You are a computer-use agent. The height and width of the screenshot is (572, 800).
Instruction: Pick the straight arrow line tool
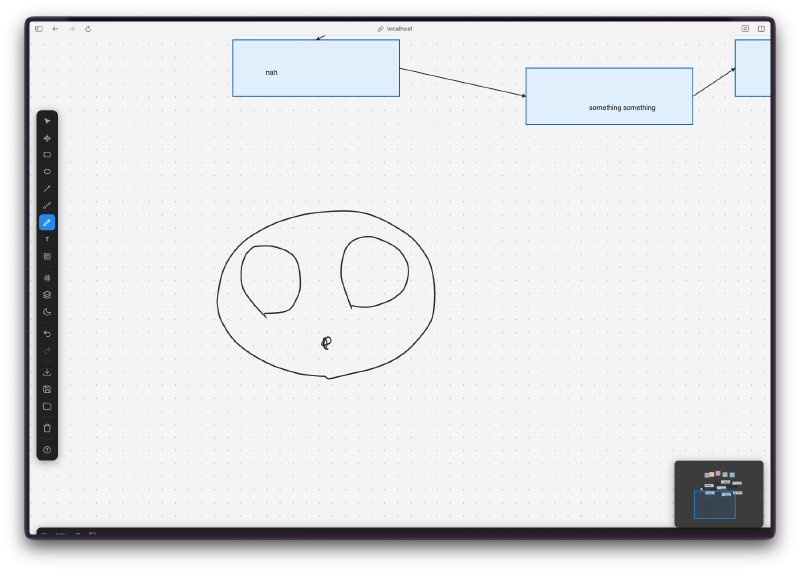click(47, 189)
